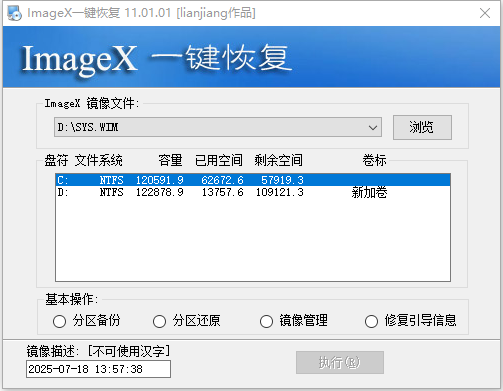Choose the 镜像管理 radio option
This screenshot has height=391, width=503.
pos(294,321)
